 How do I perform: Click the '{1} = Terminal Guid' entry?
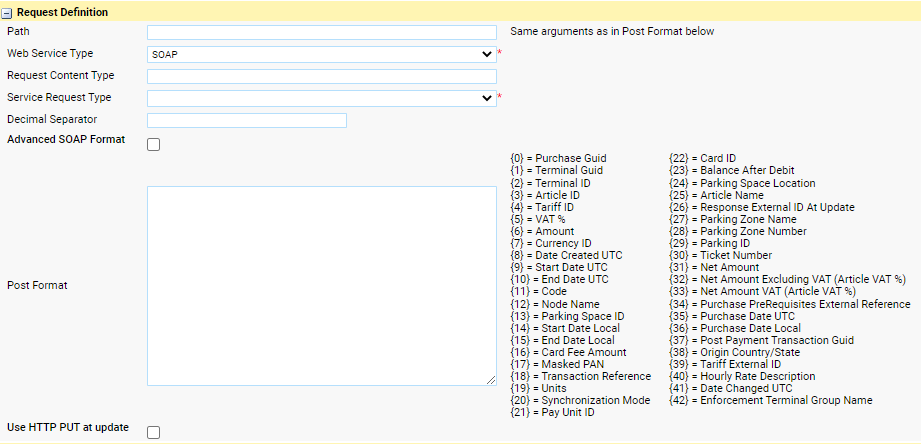point(557,170)
